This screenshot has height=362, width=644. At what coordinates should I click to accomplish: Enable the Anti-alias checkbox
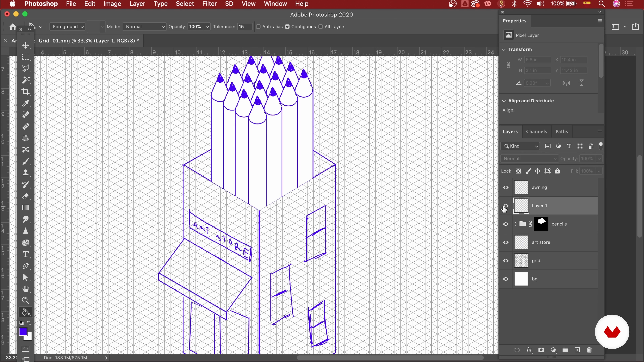coord(258,26)
